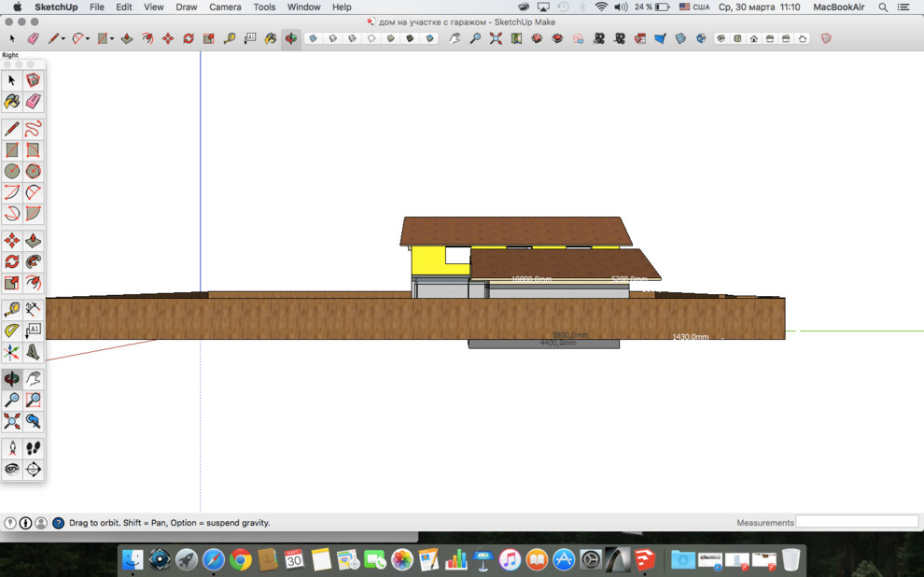
Task: Pick the Protractor tool in left palette
Action: [x=12, y=331]
